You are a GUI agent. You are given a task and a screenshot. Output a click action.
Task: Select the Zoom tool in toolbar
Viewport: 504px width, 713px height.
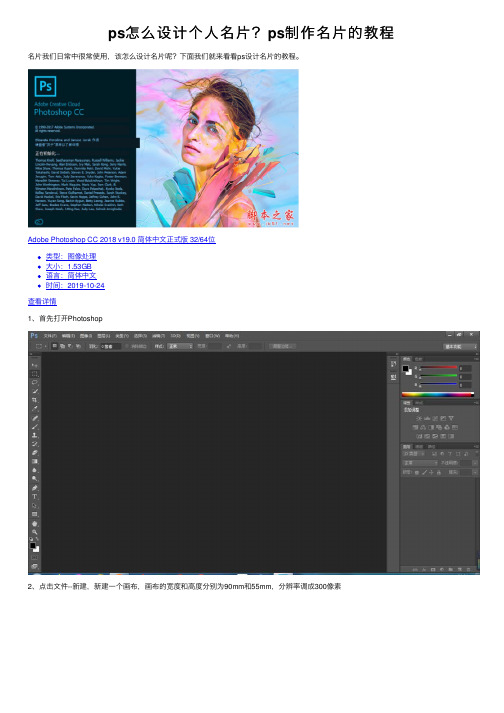[x=35, y=532]
